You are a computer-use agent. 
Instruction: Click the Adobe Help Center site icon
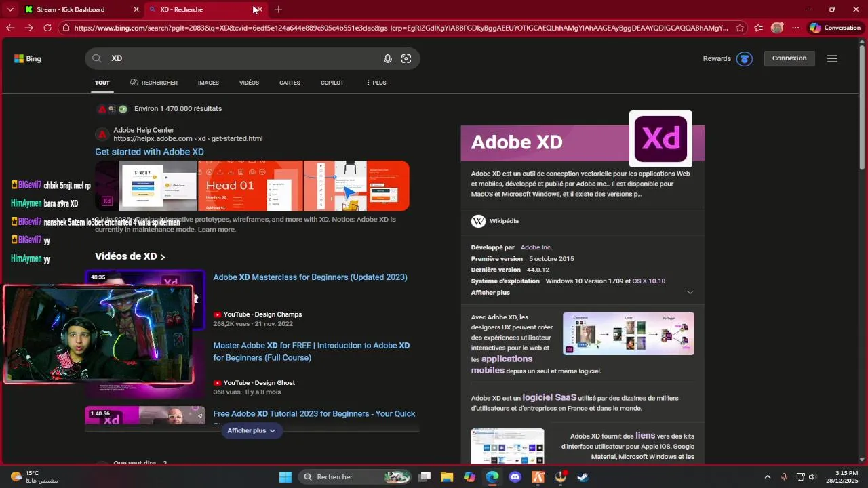point(102,134)
